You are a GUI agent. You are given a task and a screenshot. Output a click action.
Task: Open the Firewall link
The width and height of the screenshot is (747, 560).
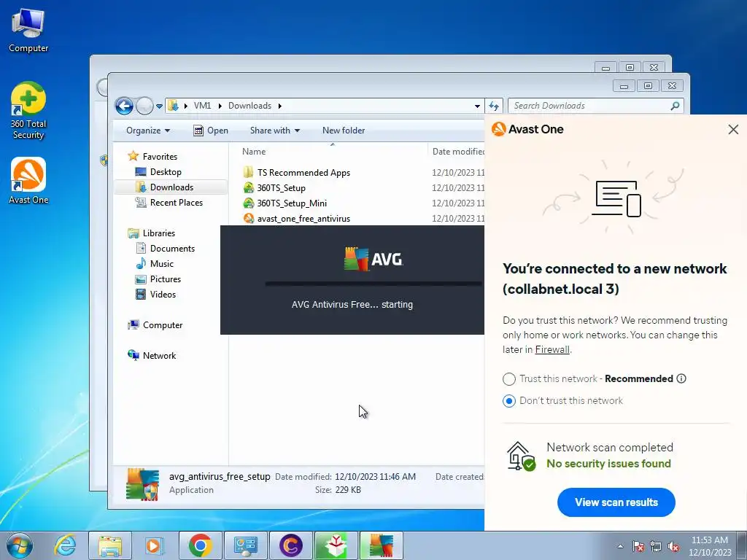[x=552, y=349]
